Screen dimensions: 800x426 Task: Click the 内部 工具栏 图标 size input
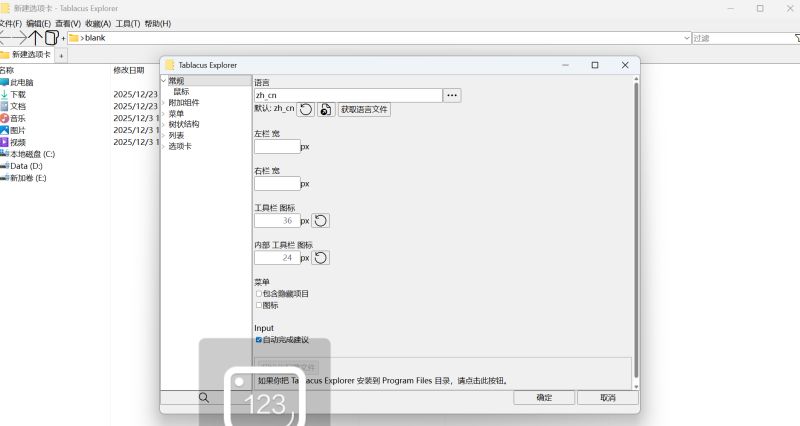click(x=278, y=258)
